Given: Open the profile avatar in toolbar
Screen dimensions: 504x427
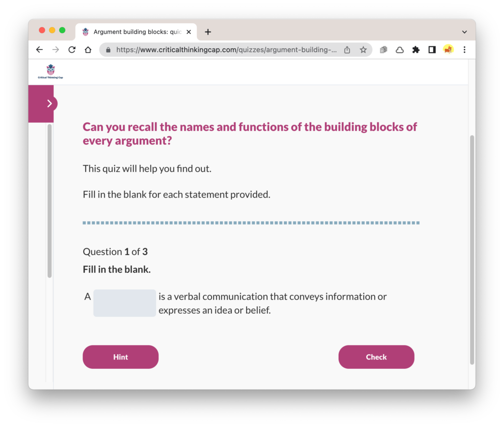Looking at the screenshot, I should 448,50.
